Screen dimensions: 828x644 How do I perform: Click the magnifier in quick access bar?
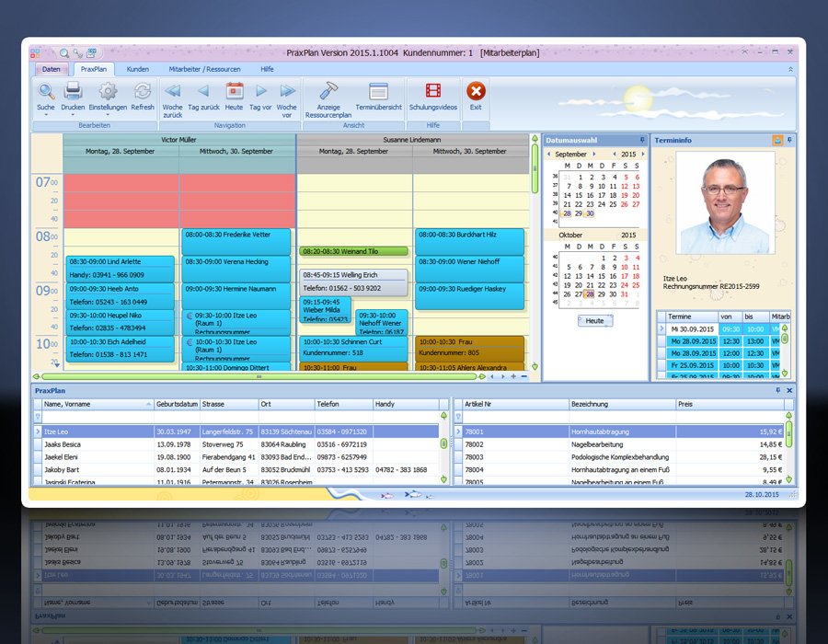pos(64,52)
